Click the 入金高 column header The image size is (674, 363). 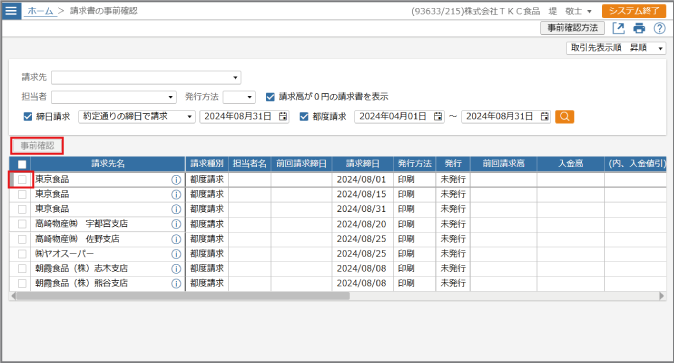(x=571, y=164)
